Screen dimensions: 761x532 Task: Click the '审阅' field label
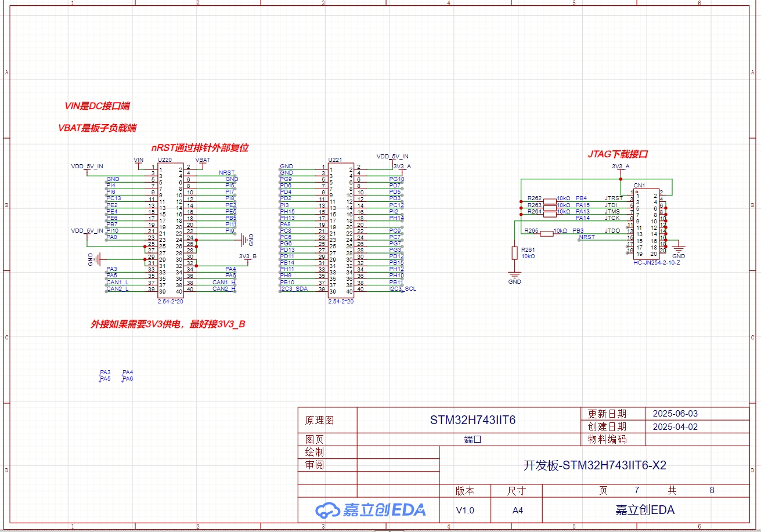point(315,465)
